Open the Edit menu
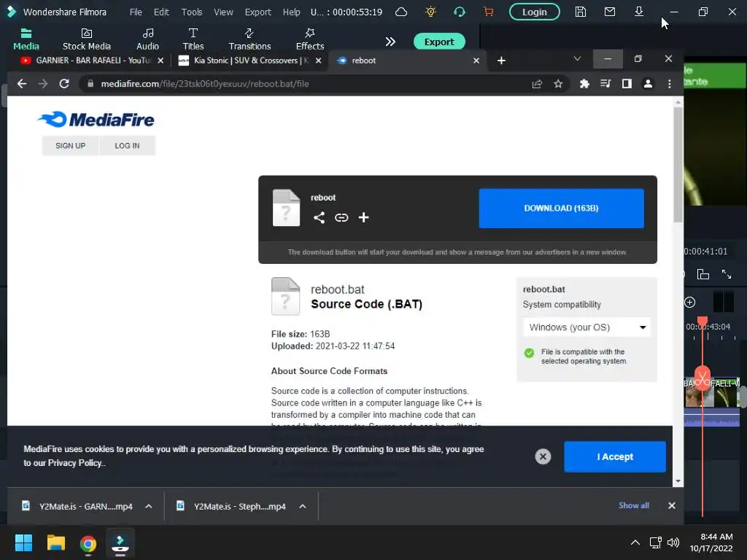Image resolution: width=747 pixels, height=560 pixels. 161,12
